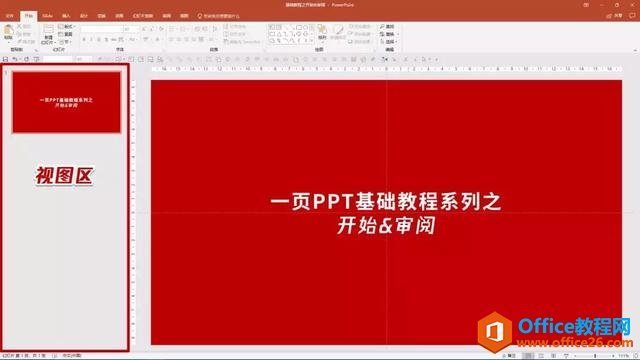This screenshot has height=360, width=640.
Task: Click the Find magnifier icon
Action: (x=382, y=27)
